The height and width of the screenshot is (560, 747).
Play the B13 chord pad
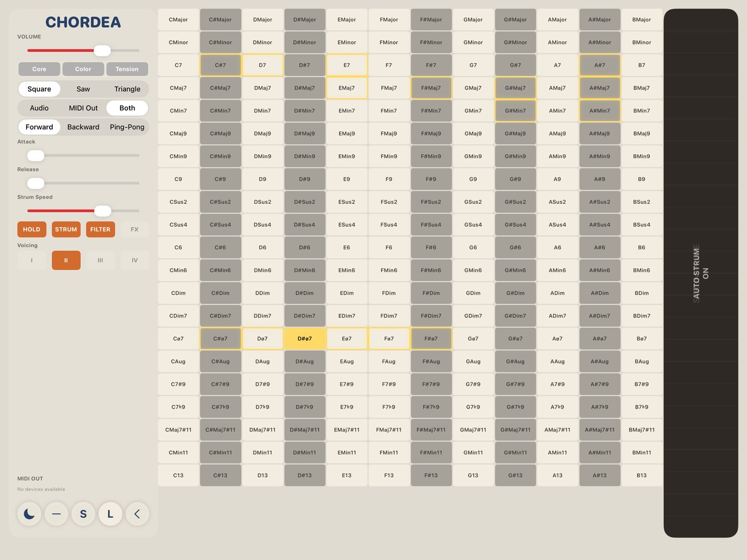[x=642, y=476]
